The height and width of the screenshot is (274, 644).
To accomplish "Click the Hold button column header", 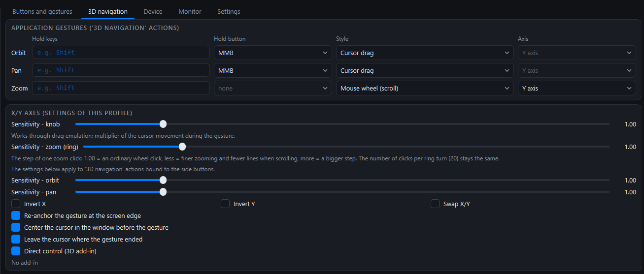I will [x=230, y=39].
